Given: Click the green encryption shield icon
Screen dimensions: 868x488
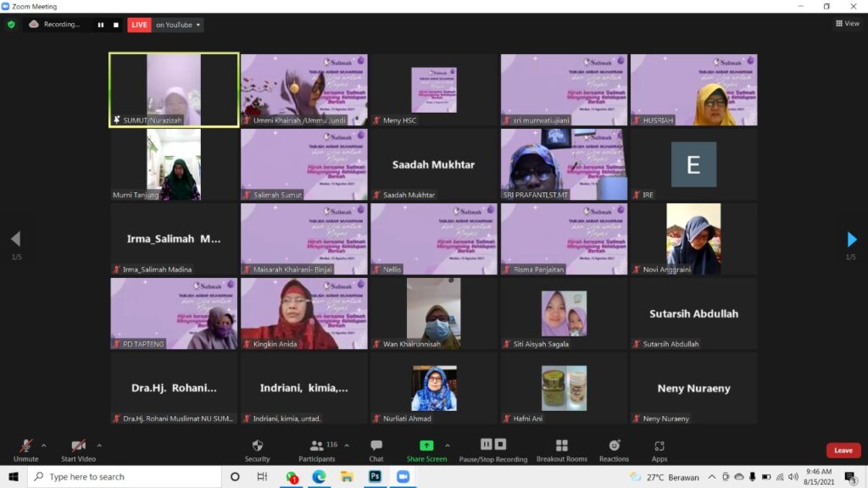Looking at the screenshot, I should pos(11,25).
